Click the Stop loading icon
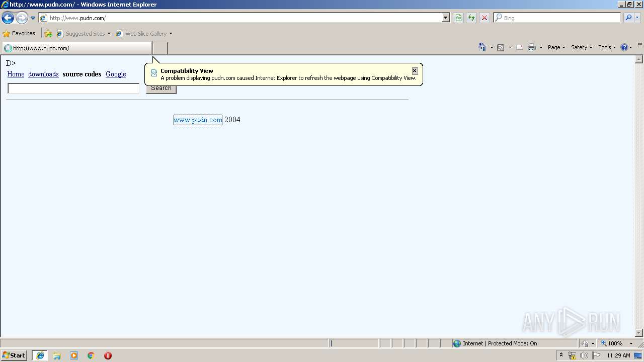 485,18
